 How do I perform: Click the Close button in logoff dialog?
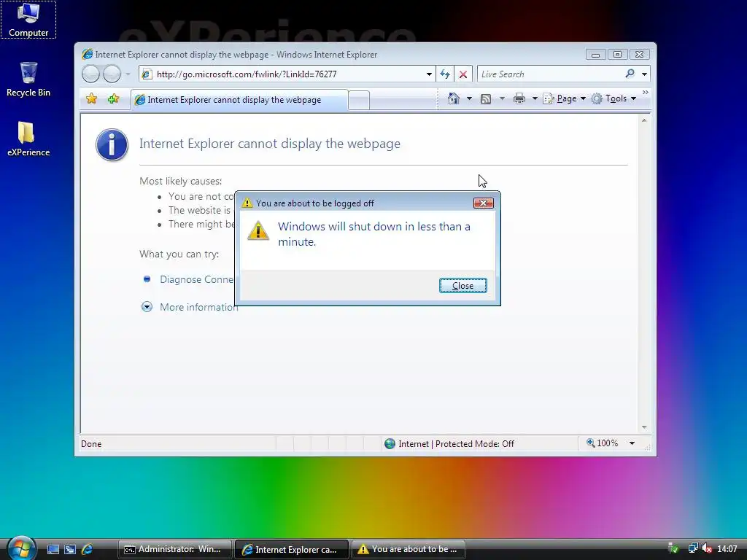point(462,286)
